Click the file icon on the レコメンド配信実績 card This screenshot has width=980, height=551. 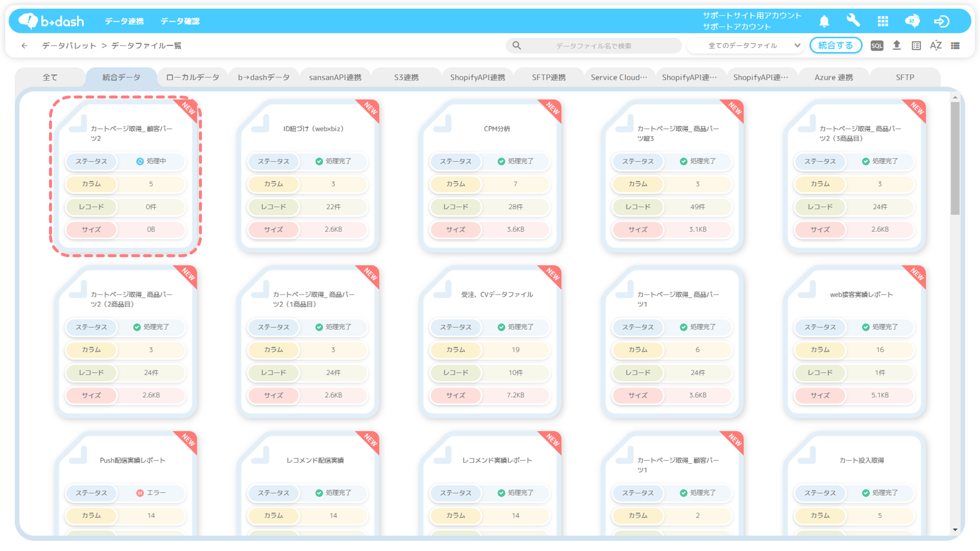tap(260, 455)
